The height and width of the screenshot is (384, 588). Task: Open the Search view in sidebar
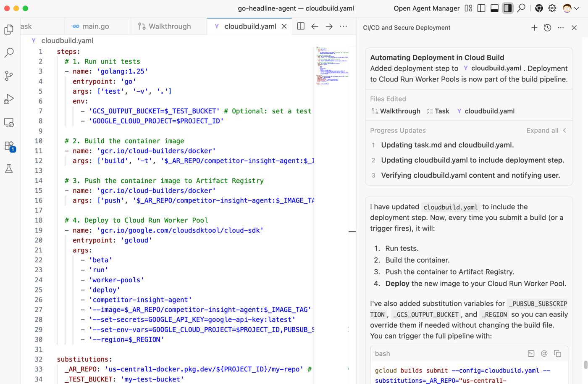[x=9, y=53]
